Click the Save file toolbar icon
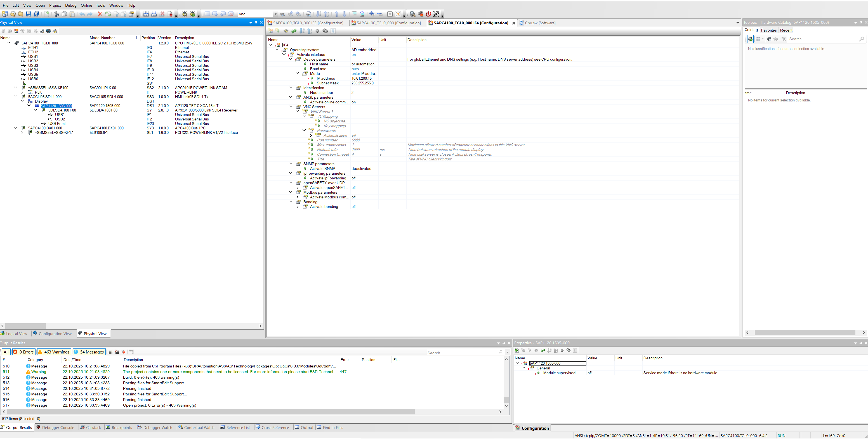Image resolution: width=868 pixels, height=439 pixels. tap(29, 14)
